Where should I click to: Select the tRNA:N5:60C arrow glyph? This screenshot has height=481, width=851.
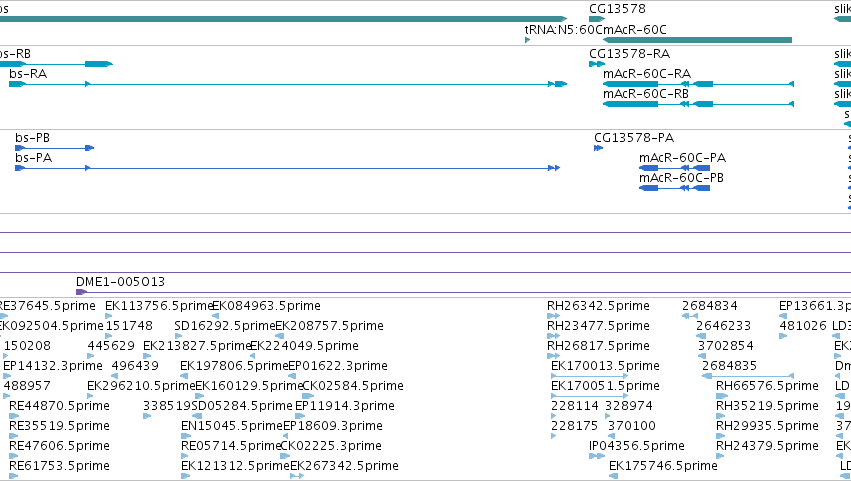coord(528,40)
